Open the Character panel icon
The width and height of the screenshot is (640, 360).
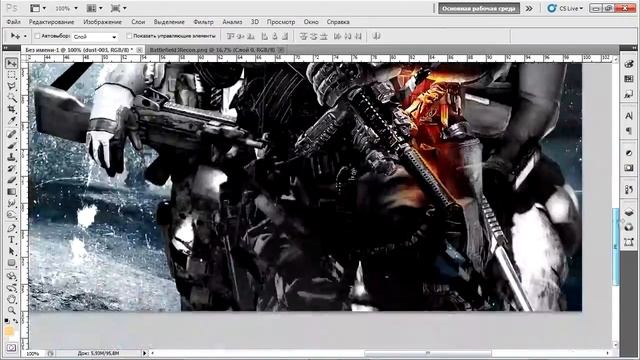pos(629,116)
